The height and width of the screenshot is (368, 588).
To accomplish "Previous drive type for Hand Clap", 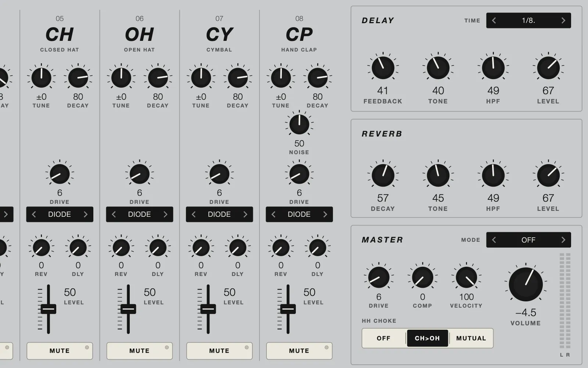I will pyautogui.click(x=273, y=214).
